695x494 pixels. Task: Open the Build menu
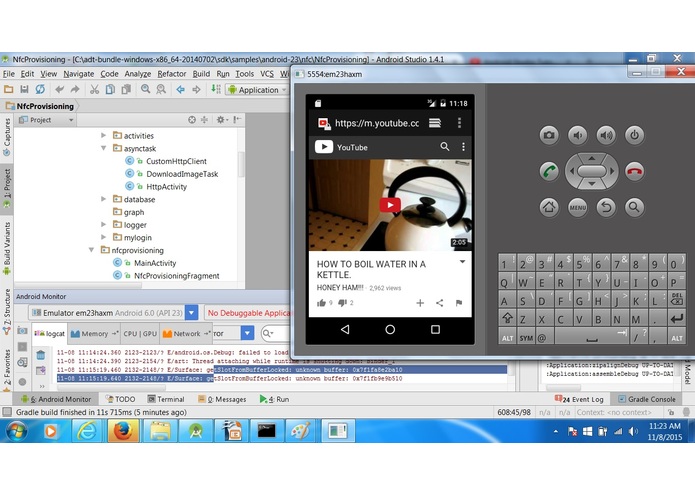click(201, 74)
